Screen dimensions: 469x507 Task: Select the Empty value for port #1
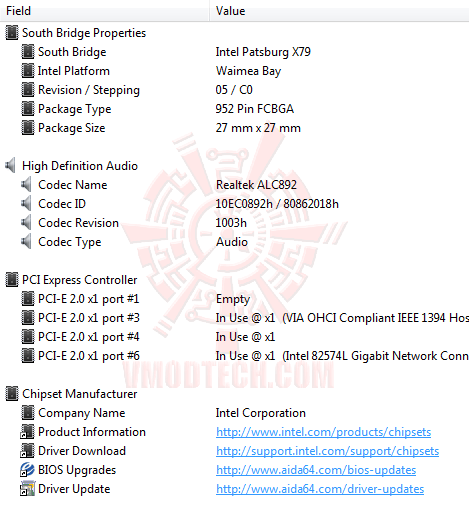coord(233,299)
